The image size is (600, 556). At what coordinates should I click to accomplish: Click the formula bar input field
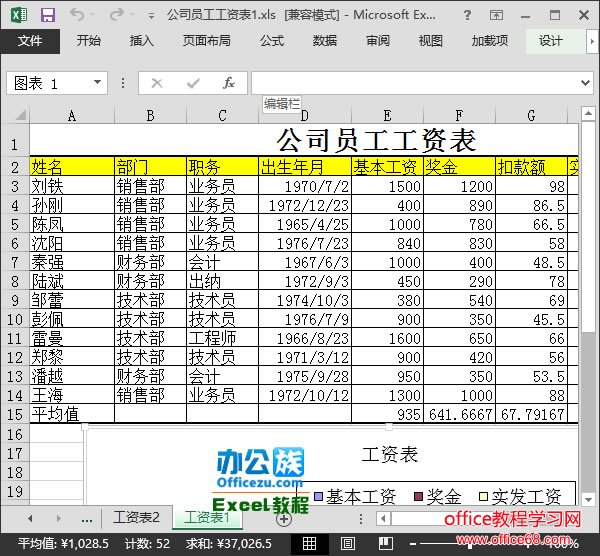click(x=410, y=83)
